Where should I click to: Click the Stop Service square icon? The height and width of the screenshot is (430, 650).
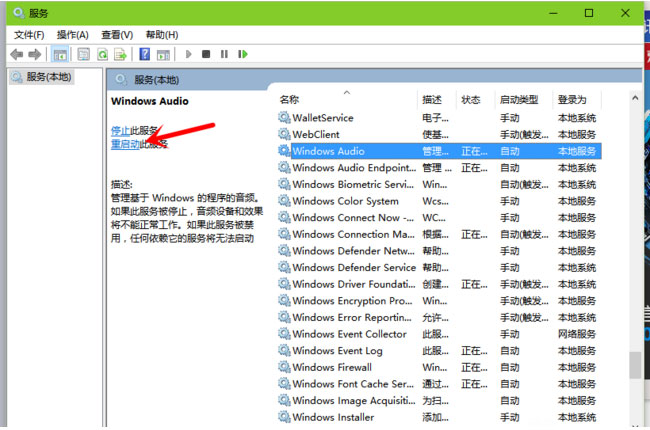[x=206, y=54]
